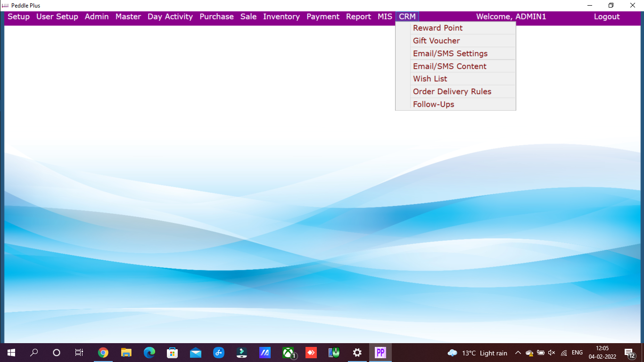Click the Welcome, ADMIN1 label
The height and width of the screenshot is (362, 644).
tap(511, 16)
